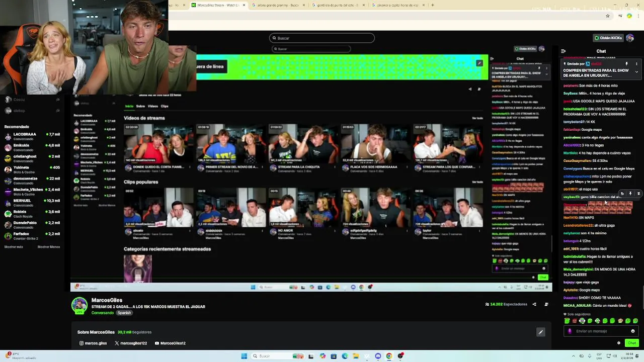Select the Inicio tab in stream view
The image size is (644, 362).
(129, 107)
